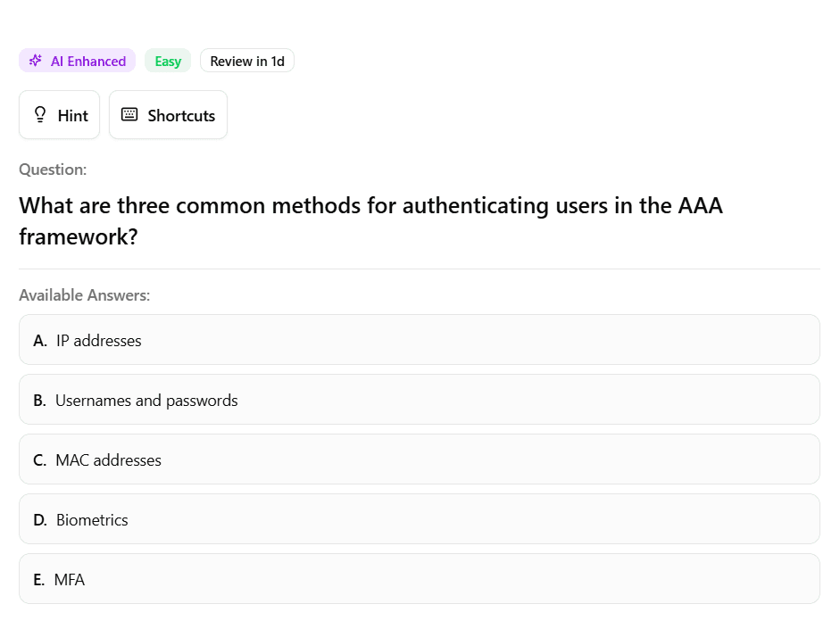This screenshot has height=629, width=840.
Task: Click the Review in 1d schedule button
Action: (x=247, y=61)
